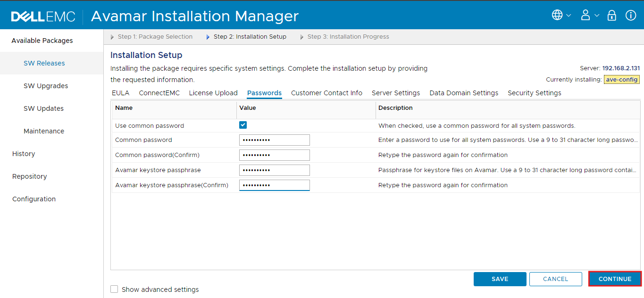Viewport: 644px width, 298px height.
Task: Switch to the Server Settings tab
Action: 396,93
